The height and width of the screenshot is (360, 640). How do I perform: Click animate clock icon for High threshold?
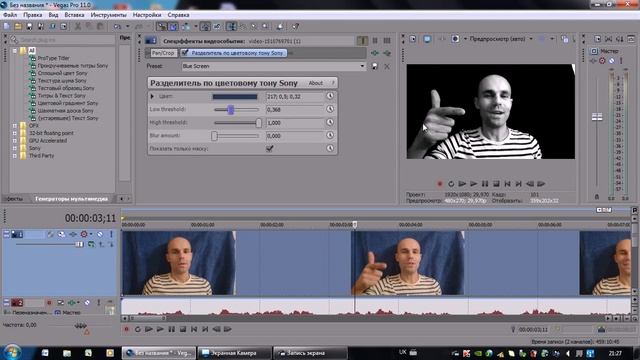tap(330, 122)
